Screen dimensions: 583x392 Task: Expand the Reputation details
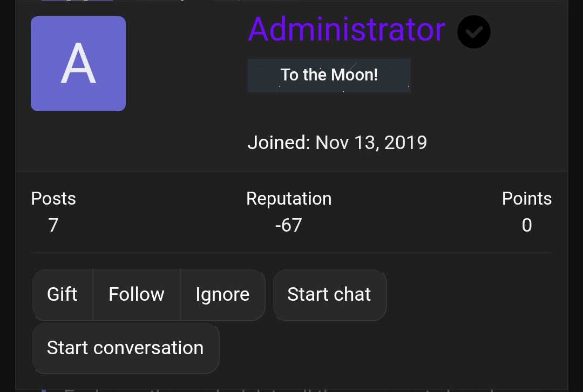pyautogui.click(x=289, y=212)
